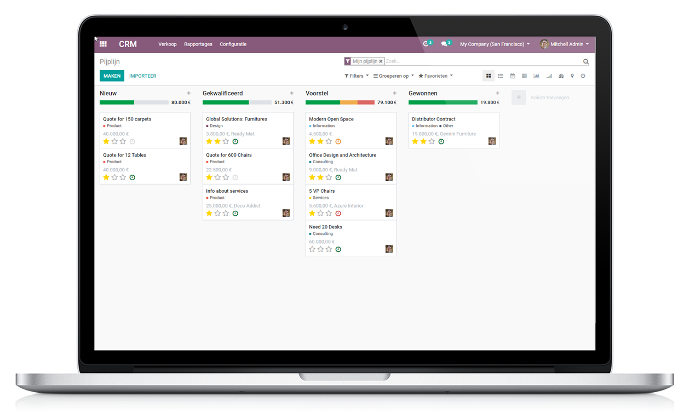Click the Voorstel column progress bar

point(340,102)
